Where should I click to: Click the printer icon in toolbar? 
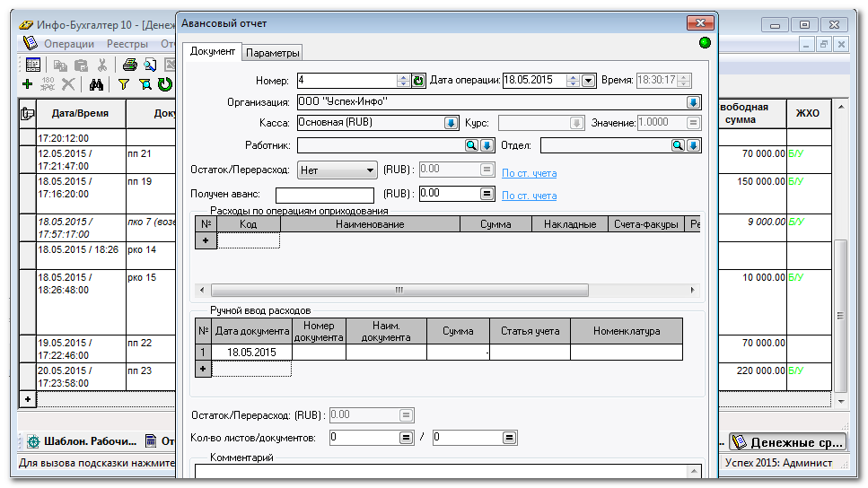[x=129, y=65]
